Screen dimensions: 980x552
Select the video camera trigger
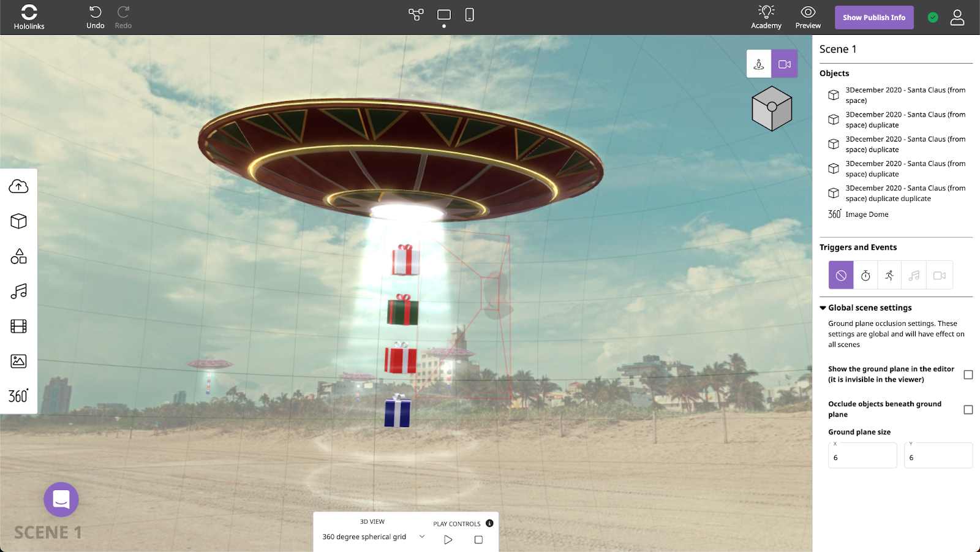coord(940,275)
